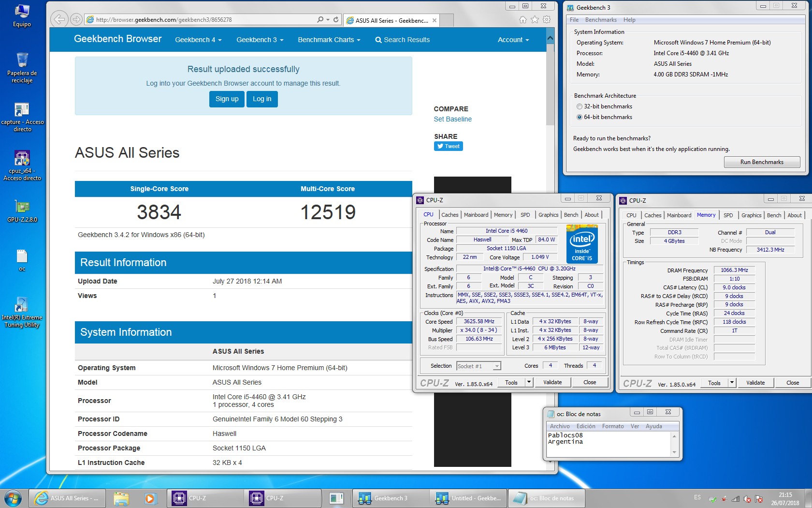Viewport: 812px width, 508px height.
Task: Open the Socket #1 selection combo box
Action: [478, 366]
